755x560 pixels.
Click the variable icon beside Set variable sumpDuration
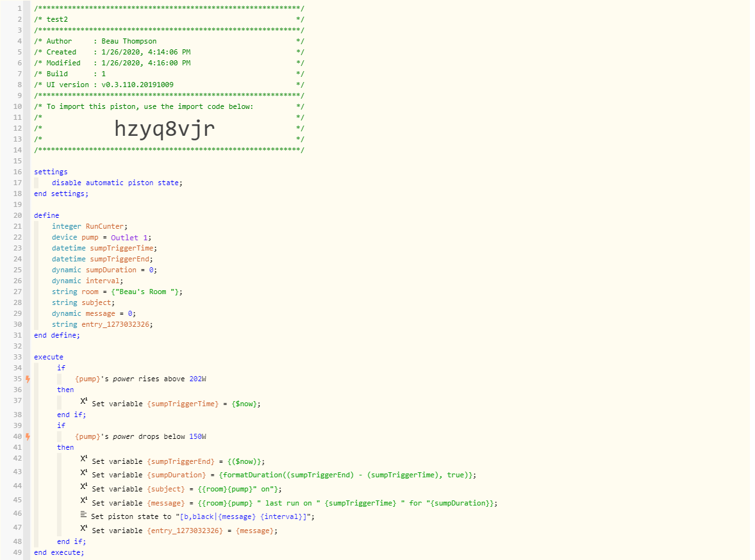(x=84, y=472)
